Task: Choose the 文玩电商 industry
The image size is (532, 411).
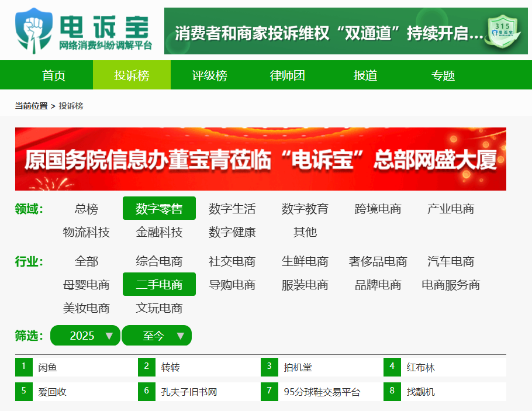Action: 159,308
